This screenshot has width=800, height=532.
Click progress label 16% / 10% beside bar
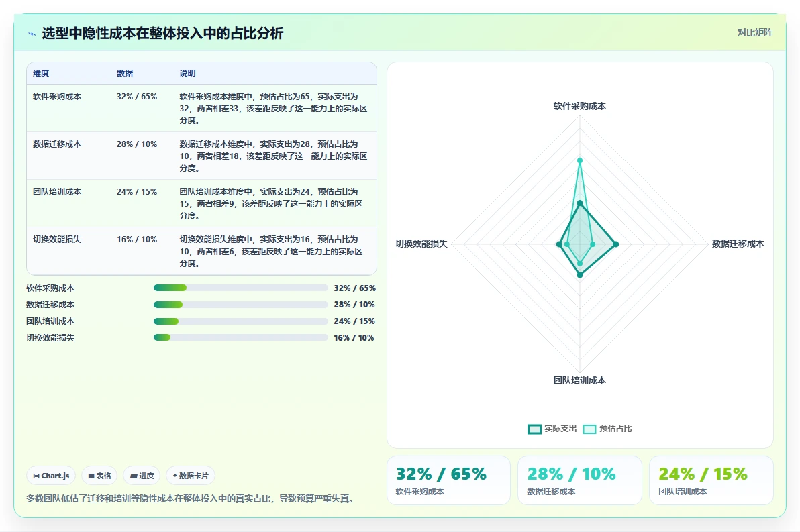click(x=354, y=337)
